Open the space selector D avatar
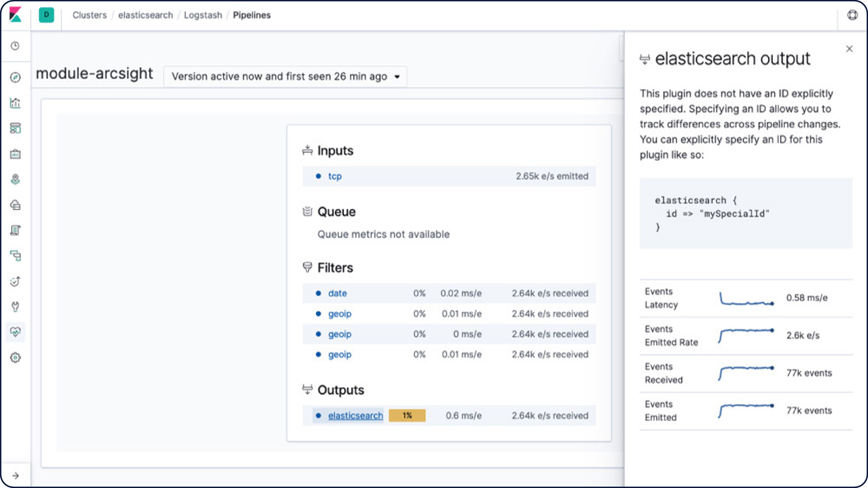 (47, 15)
